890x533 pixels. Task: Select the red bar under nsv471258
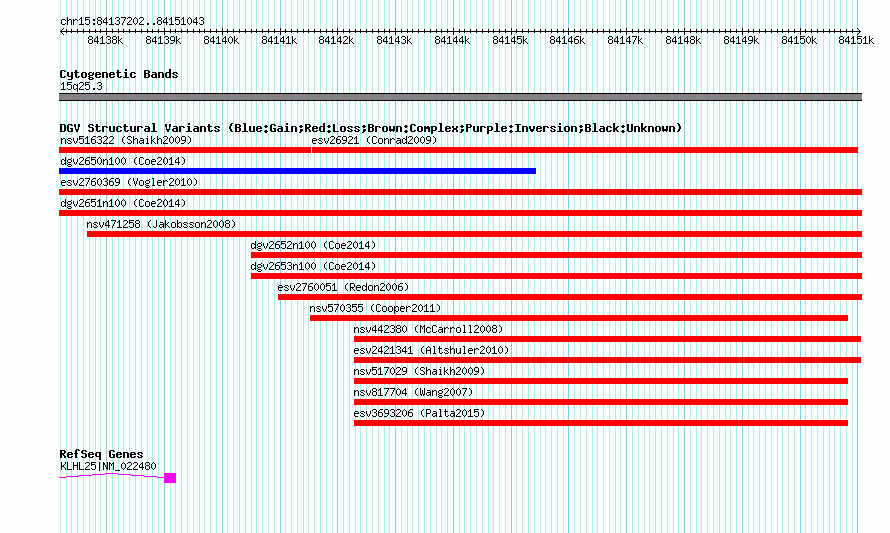[475, 234]
